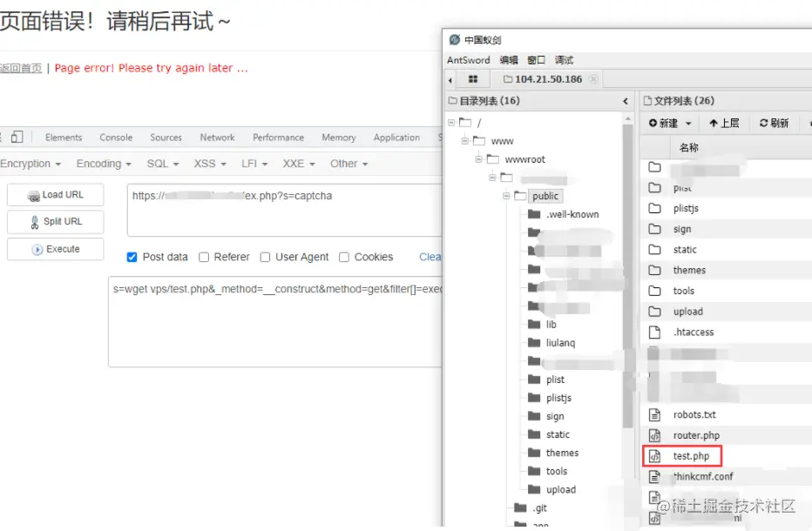Click the URL input field

pos(285,210)
